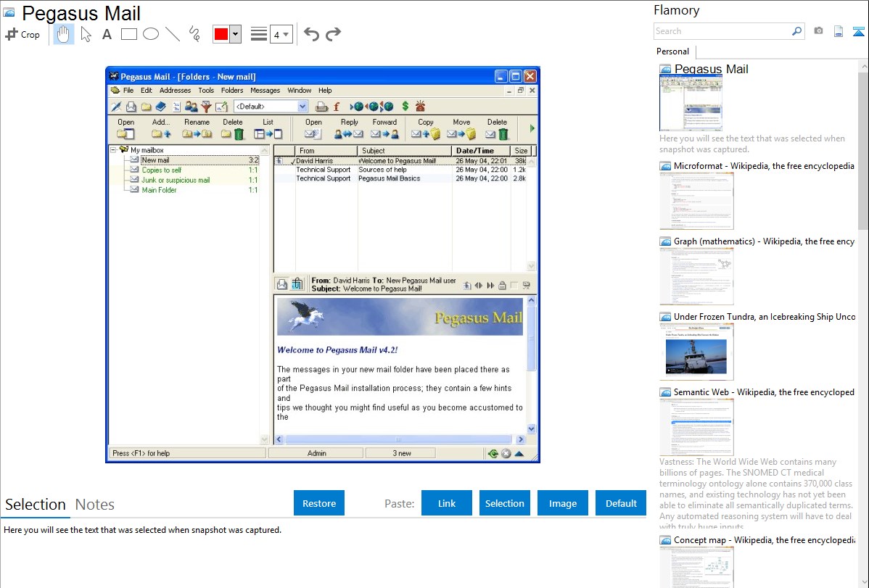
Task: Click Move message to folder icon
Action: pyautogui.click(x=461, y=133)
